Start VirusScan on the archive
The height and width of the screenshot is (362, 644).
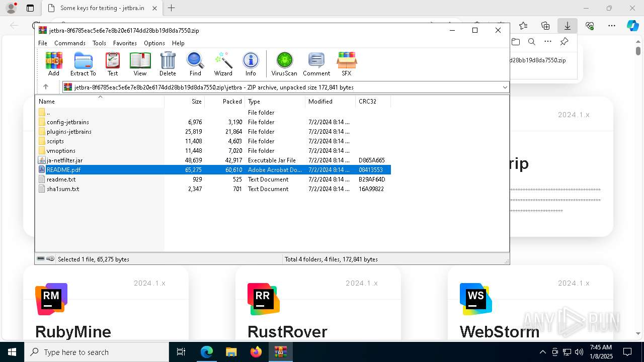coord(284,64)
